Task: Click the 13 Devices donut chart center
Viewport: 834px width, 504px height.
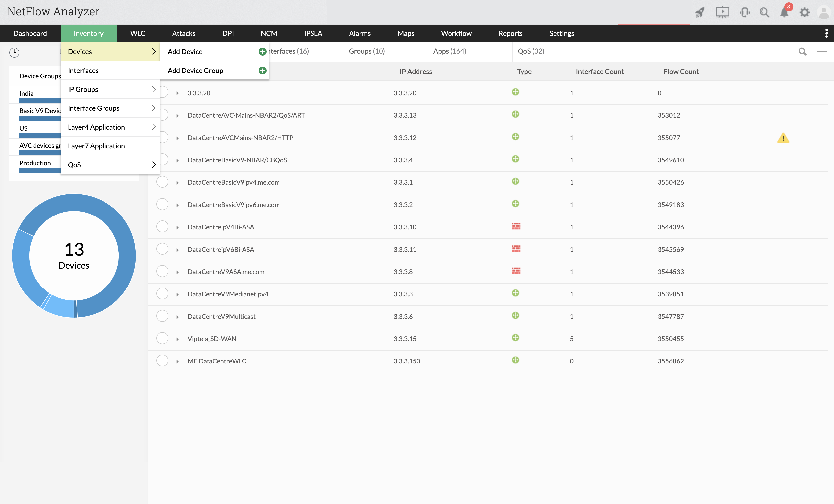Action: pos(74,255)
